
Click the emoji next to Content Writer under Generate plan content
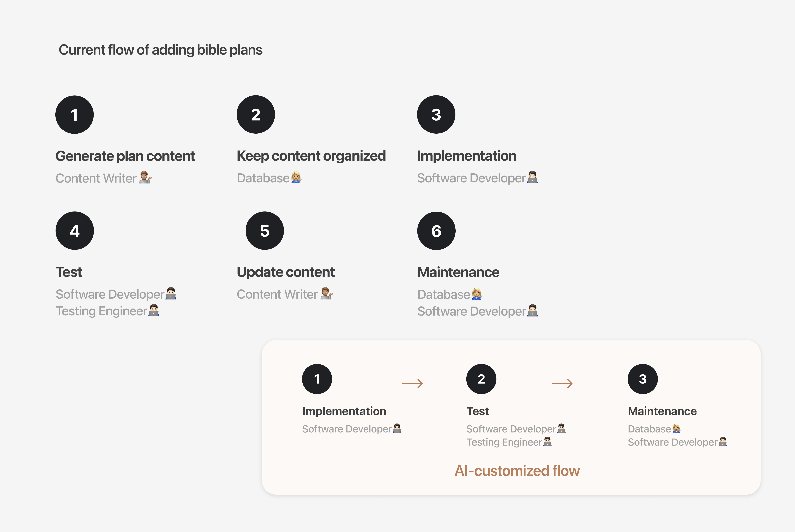(145, 178)
